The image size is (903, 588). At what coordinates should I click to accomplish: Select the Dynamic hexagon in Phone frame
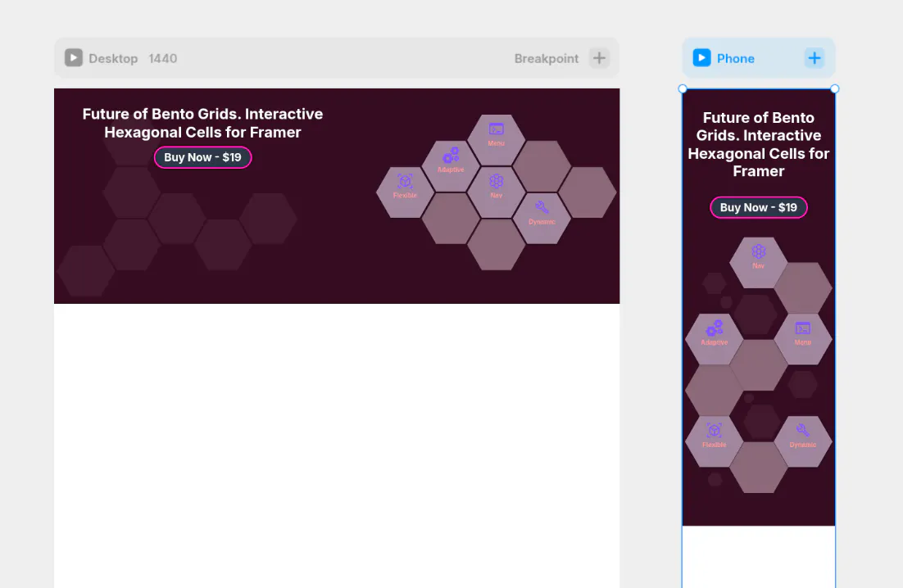point(803,441)
